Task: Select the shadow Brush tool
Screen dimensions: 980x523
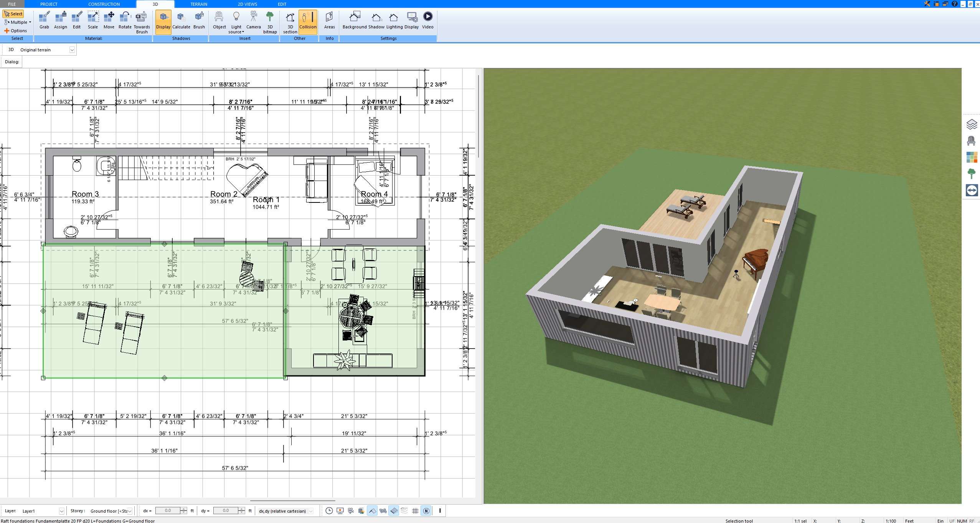Action: point(199,20)
